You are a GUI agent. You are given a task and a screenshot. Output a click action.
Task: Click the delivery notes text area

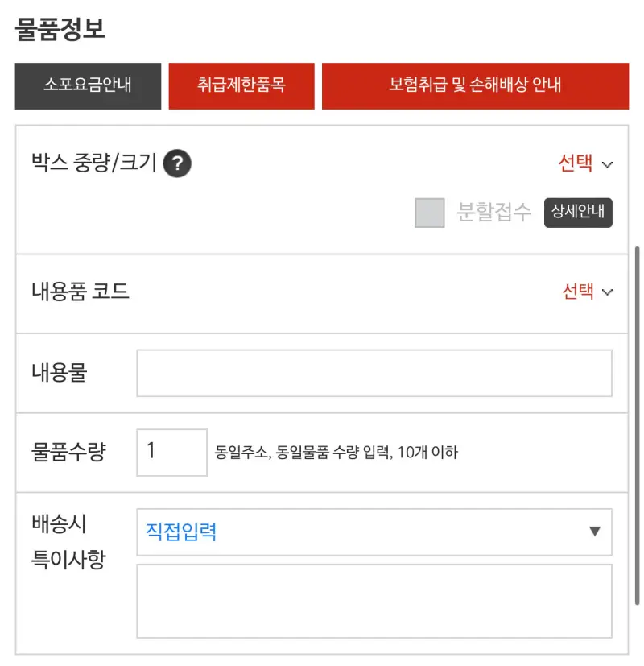(374, 601)
